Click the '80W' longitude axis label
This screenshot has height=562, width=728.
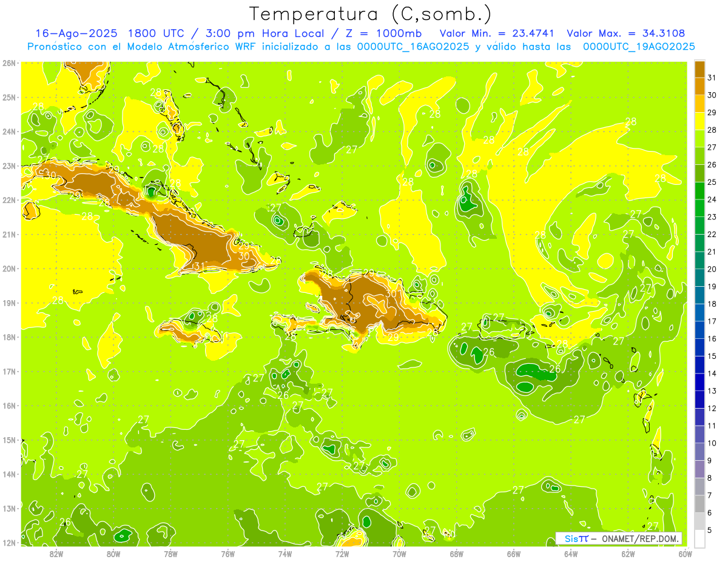[x=113, y=554]
